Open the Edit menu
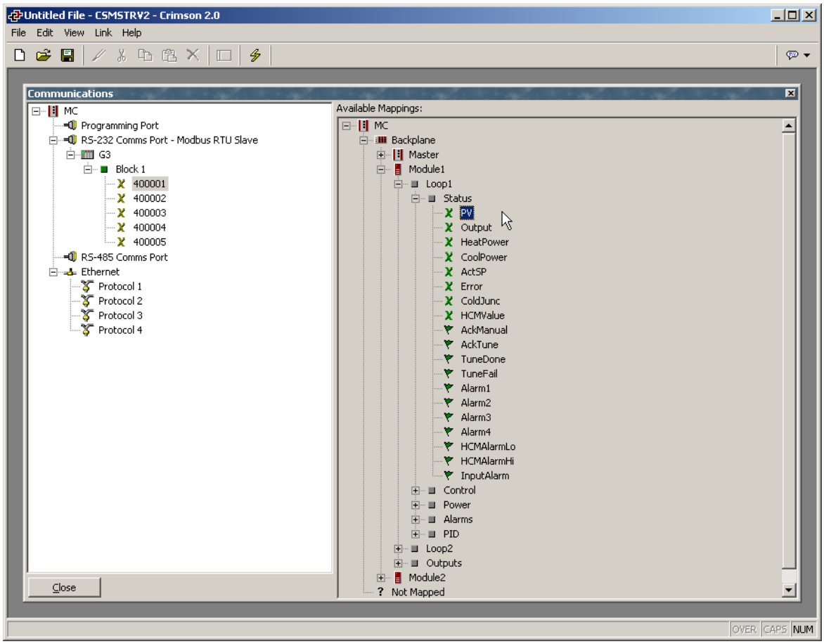This screenshot has width=824, height=644. (45, 32)
